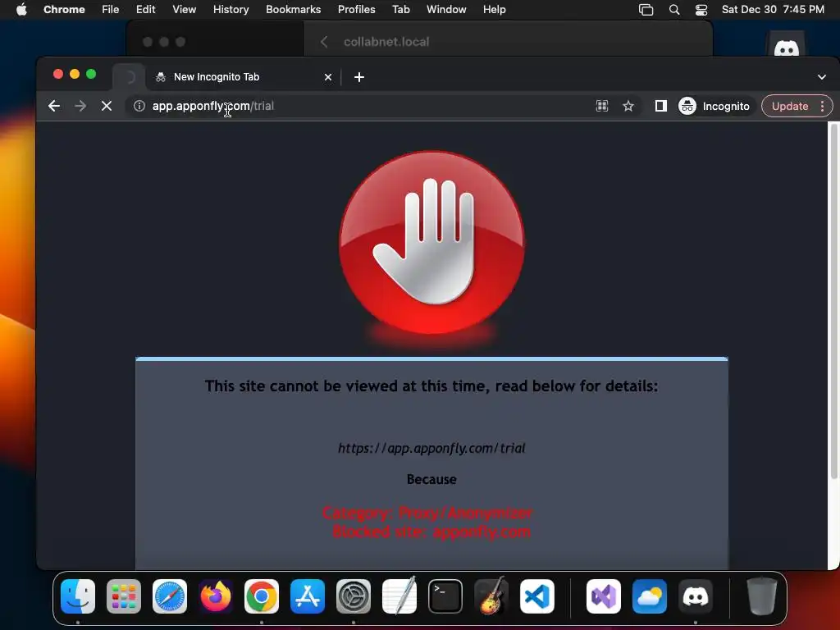Open Visual Studio from the Dock
Image resolution: width=840 pixels, height=630 pixels.
pos(604,596)
